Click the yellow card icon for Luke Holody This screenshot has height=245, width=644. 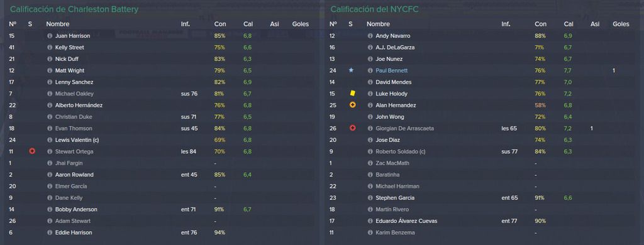[352, 94]
